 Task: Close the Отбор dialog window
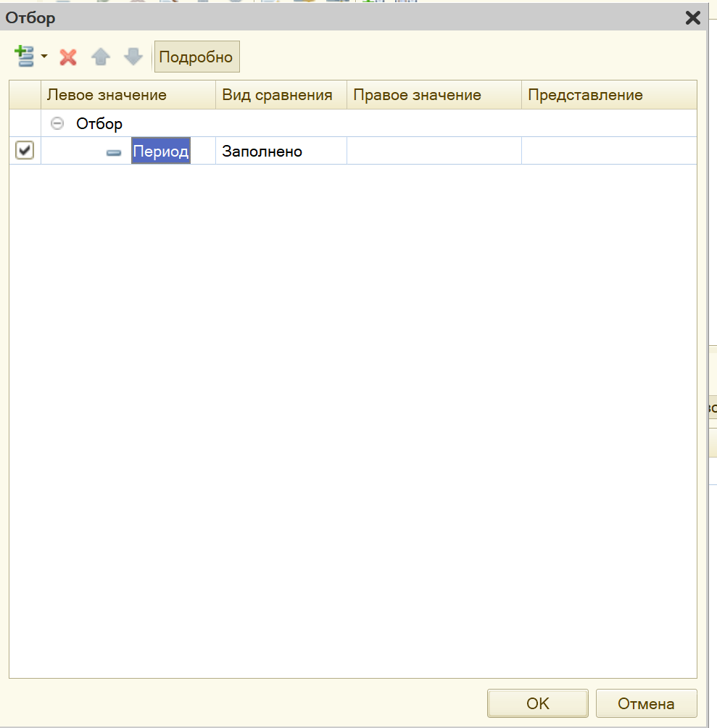[693, 17]
